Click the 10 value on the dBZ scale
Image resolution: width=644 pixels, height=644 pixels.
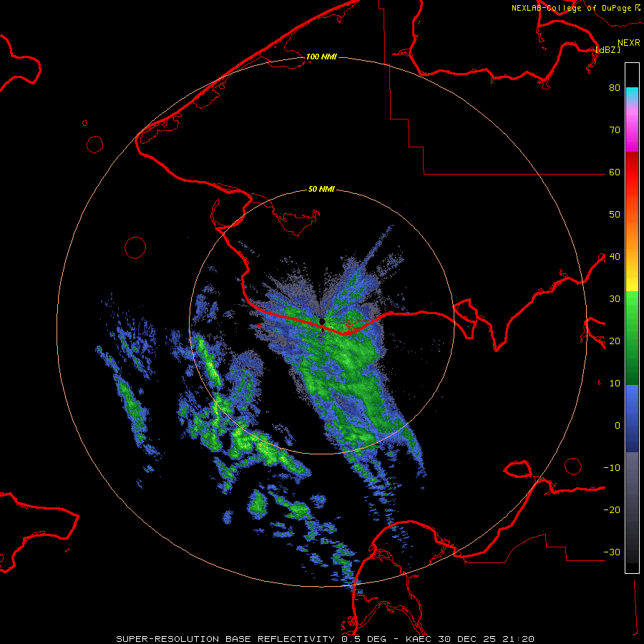(615, 384)
